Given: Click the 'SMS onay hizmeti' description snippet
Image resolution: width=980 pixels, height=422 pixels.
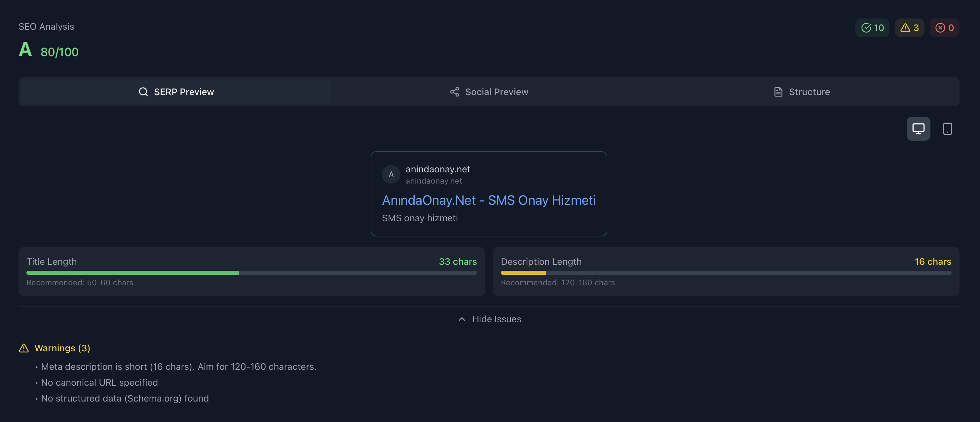Looking at the screenshot, I should [420, 218].
